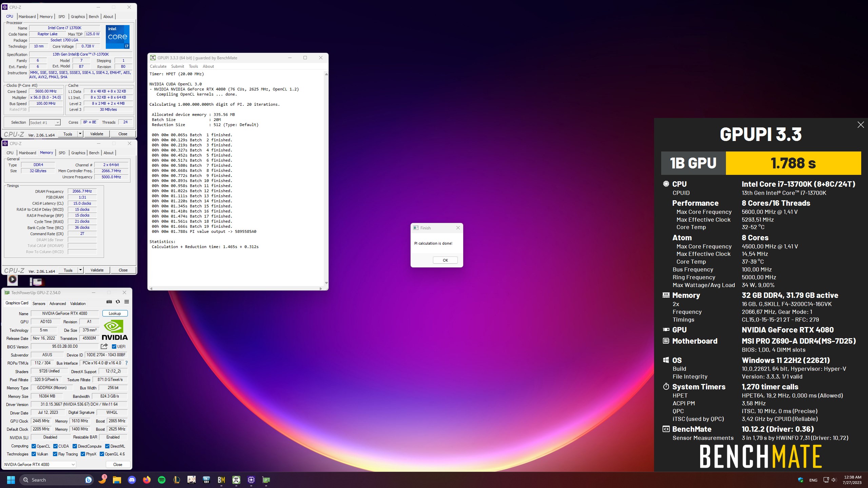The width and height of the screenshot is (868, 488).
Task: Open Discord from the taskbar
Action: [x=132, y=480]
